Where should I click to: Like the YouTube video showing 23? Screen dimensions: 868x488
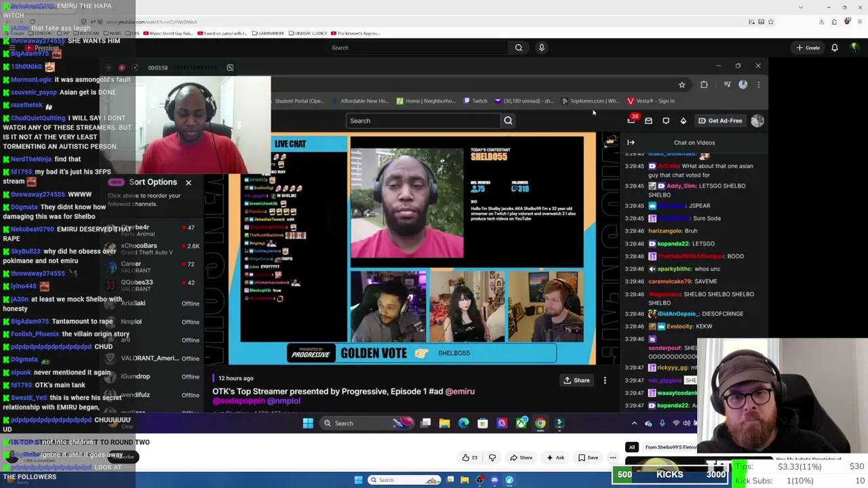[x=470, y=457]
